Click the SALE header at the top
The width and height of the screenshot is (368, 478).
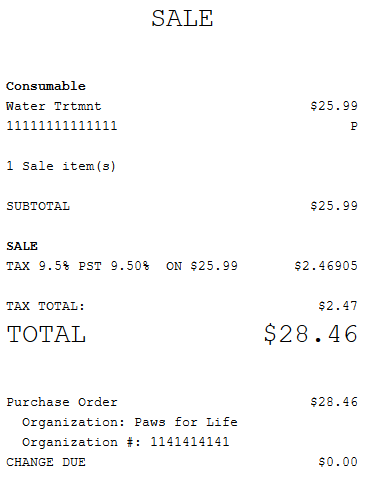182,19
